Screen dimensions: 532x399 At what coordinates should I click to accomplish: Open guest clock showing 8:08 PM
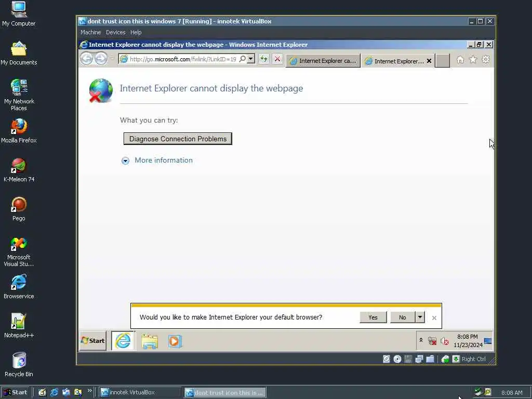[x=468, y=341]
